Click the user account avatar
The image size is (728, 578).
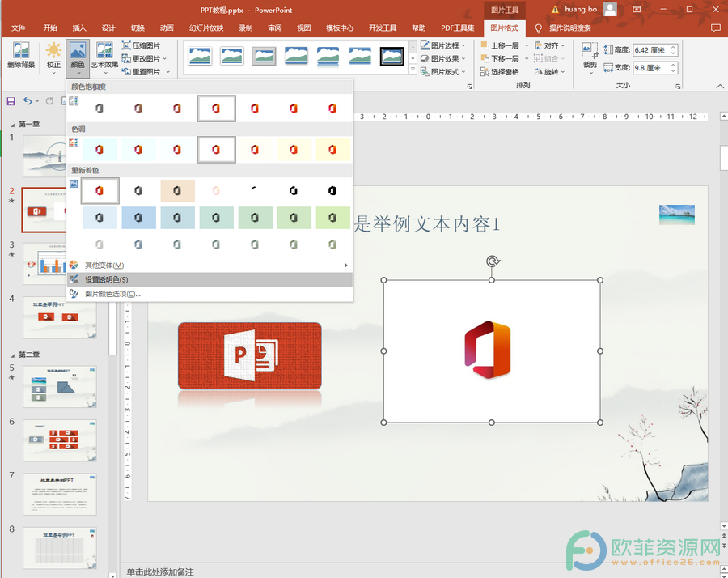(610, 9)
